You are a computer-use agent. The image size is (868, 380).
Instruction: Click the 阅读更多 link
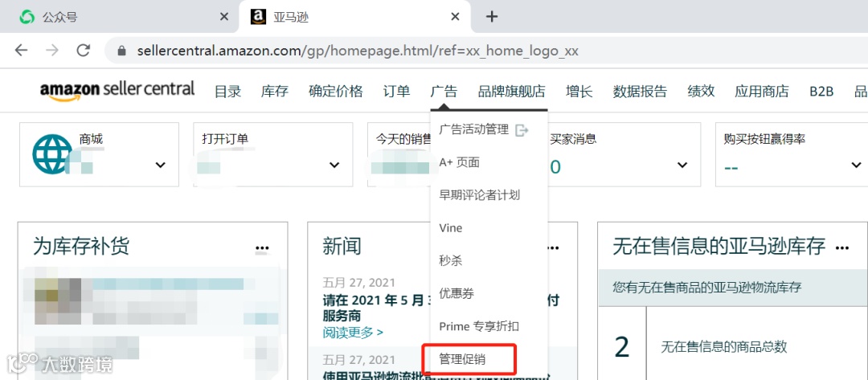(x=353, y=332)
